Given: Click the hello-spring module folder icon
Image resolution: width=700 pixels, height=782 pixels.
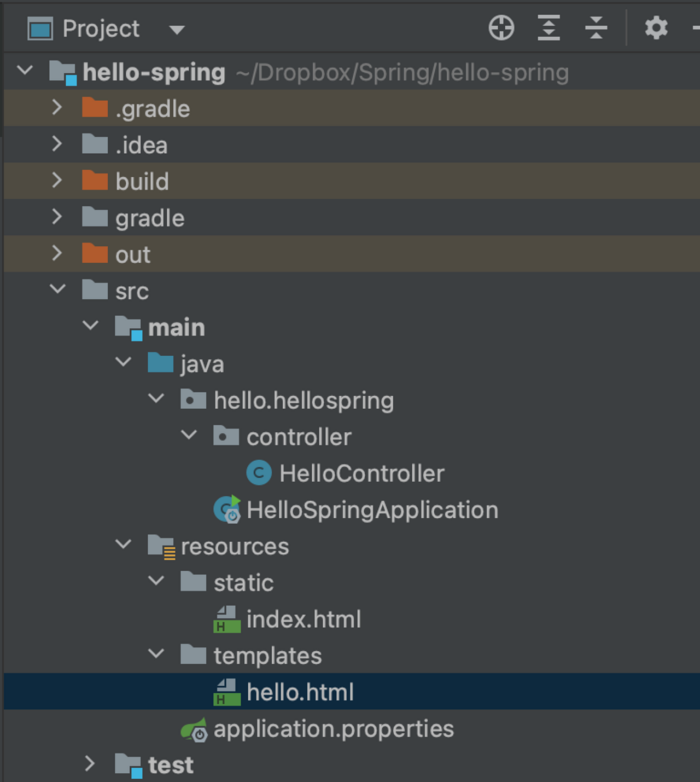Looking at the screenshot, I should pos(63,73).
